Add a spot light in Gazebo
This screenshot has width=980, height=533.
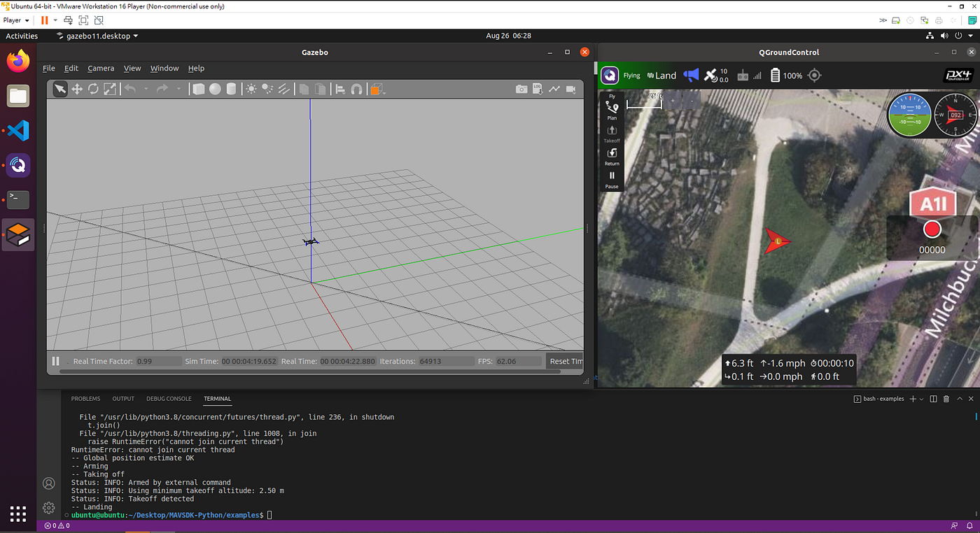[x=267, y=89]
